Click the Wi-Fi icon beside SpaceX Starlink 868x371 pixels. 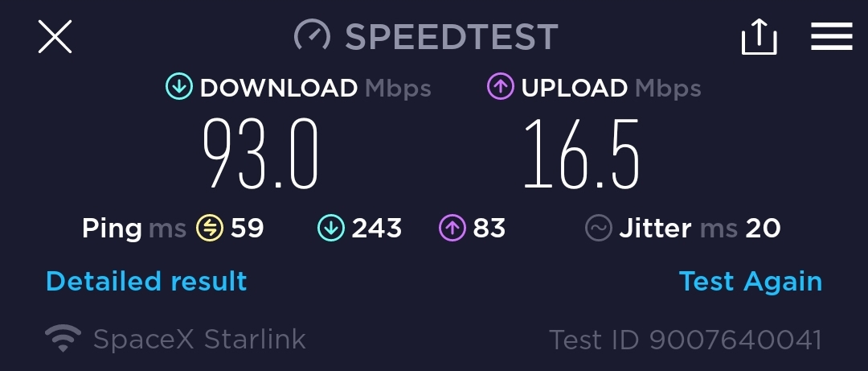coord(63,338)
